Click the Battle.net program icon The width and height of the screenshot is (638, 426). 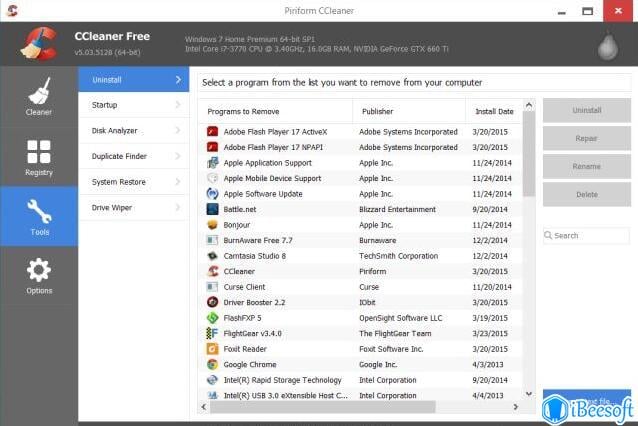click(x=212, y=209)
